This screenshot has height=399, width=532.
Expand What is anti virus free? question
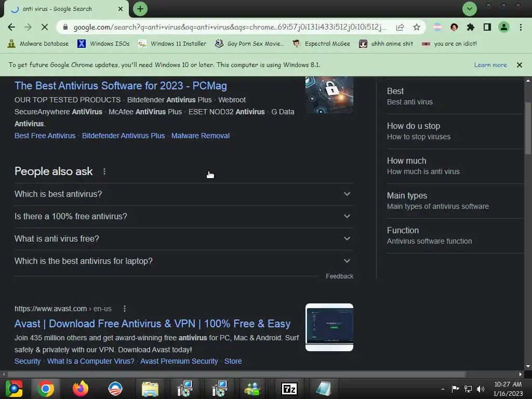point(183,239)
